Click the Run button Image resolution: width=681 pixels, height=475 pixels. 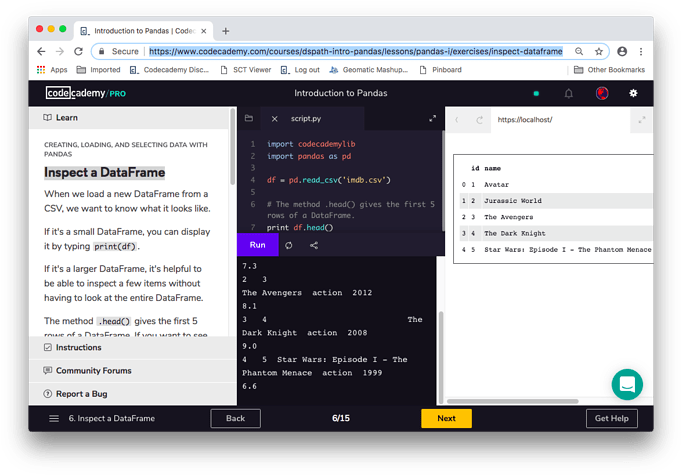(258, 245)
